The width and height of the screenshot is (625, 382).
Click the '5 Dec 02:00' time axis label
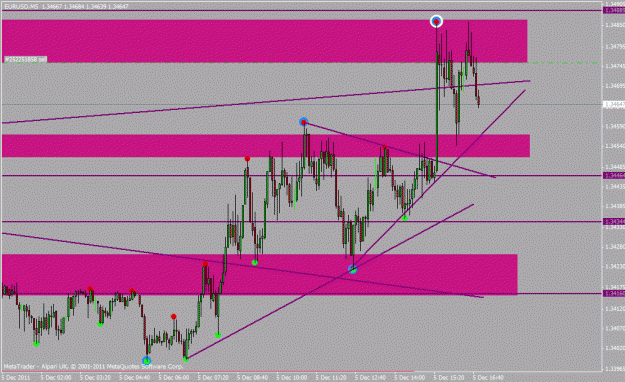[x=56, y=377]
